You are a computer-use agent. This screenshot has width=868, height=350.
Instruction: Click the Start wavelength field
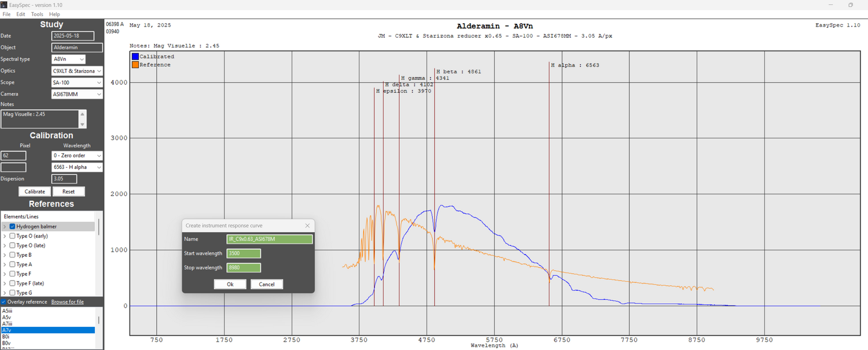pos(244,253)
